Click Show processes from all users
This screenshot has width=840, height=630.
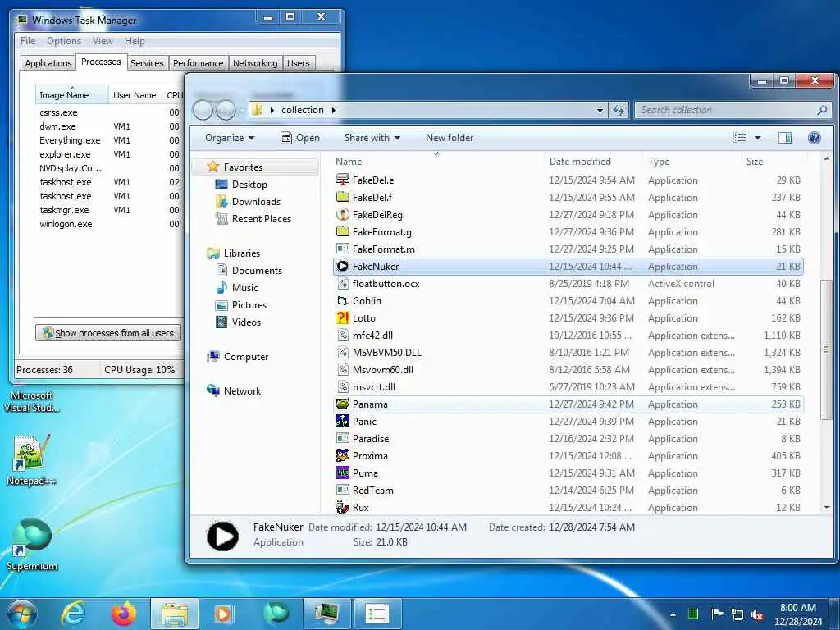click(x=108, y=333)
